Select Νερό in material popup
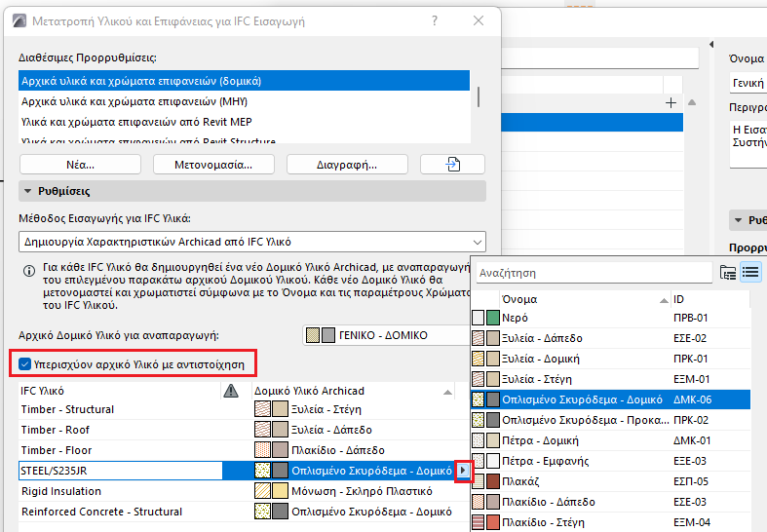Image resolution: width=767 pixels, height=532 pixels. (x=610, y=318)
